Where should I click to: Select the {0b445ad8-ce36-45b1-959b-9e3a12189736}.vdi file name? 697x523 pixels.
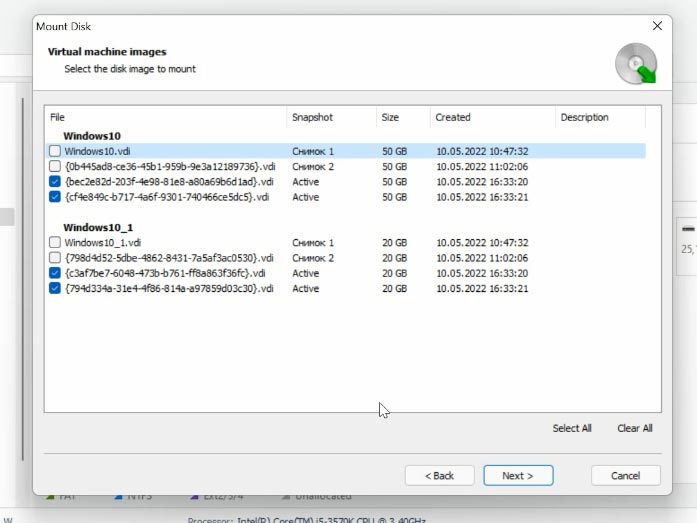pyautogui.click(x=170, y=166)
